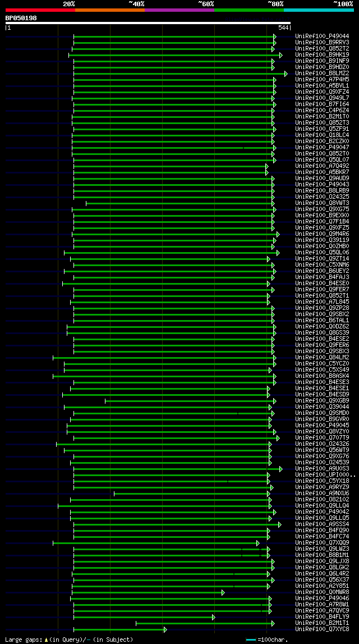Screen dimensions: 359x644
Task: Select the UniRef100_Q5ZF91 label
Action: pos(322,129)
